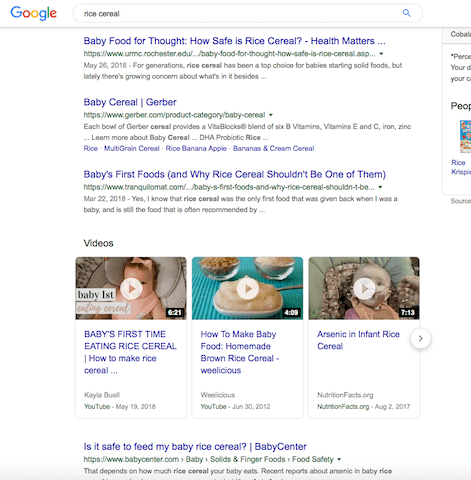Screen dimensions: 471x480
Task: Open the Baby's First Foods result title
Action: [235, 174]
